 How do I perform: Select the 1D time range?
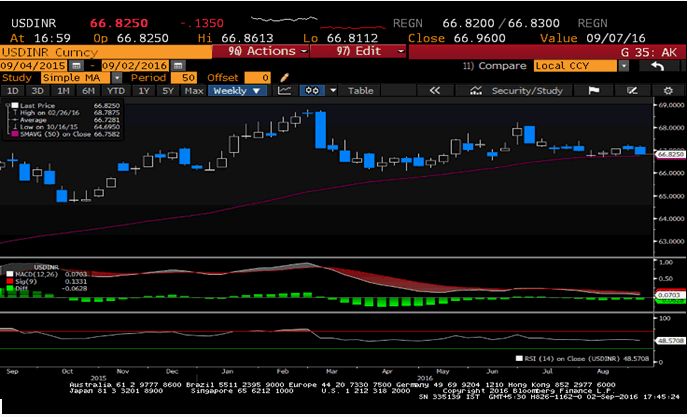[x=13, y=91]
